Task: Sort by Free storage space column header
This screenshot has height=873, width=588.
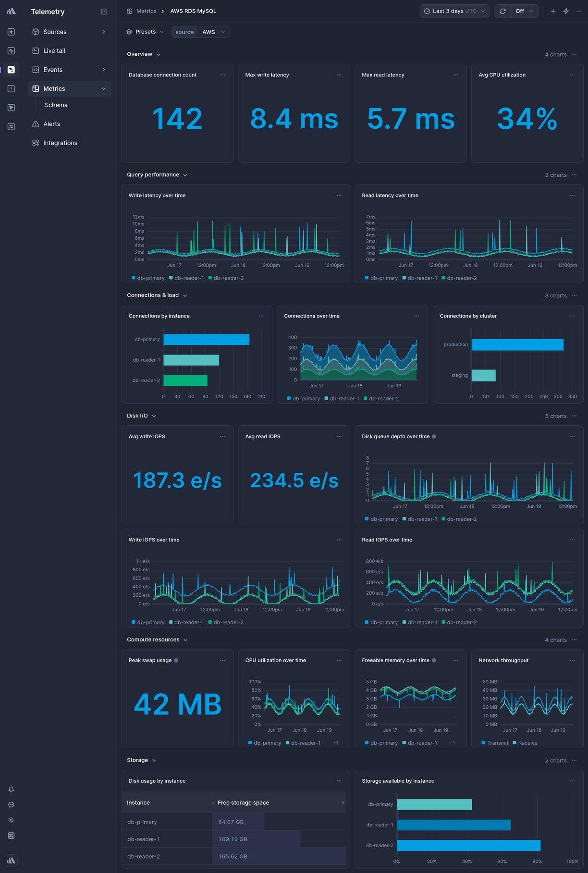Action: coord(279,803)
